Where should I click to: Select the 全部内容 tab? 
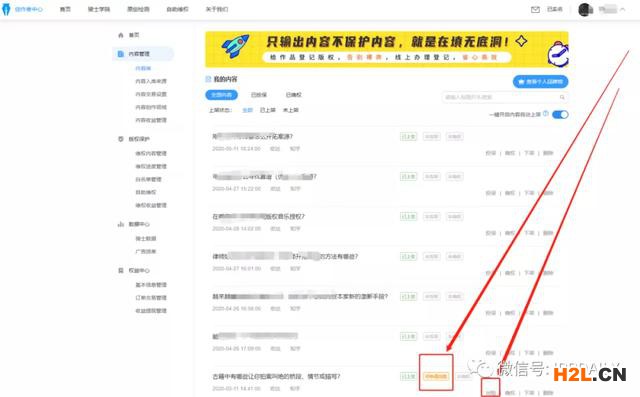click(221, 95)
